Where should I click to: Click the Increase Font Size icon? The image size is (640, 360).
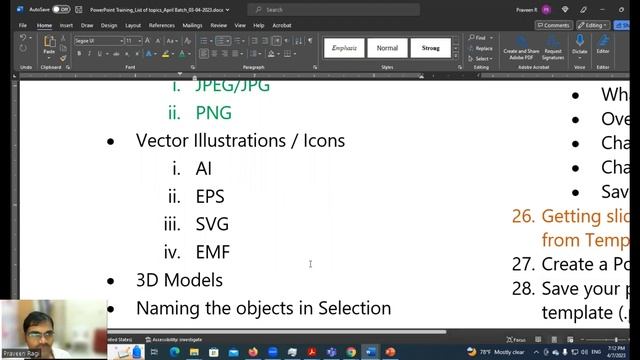[147, 41]
